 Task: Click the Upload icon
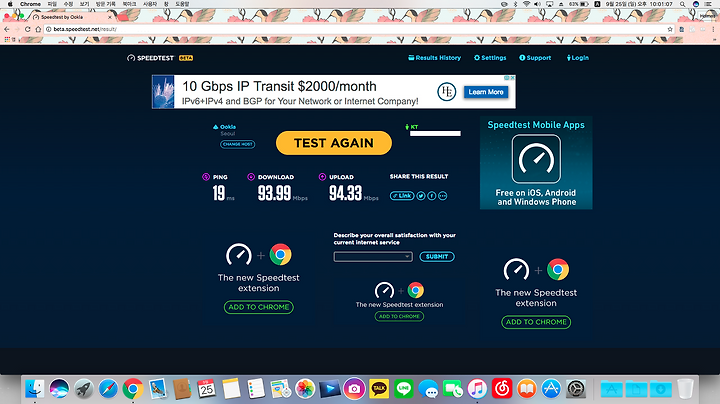[x=322, y=177]
